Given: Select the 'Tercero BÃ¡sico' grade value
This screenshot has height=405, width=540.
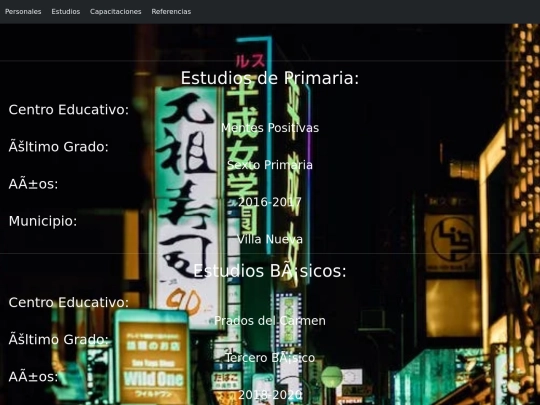Looking at the screenshot, I should click(x=270, y=358).
